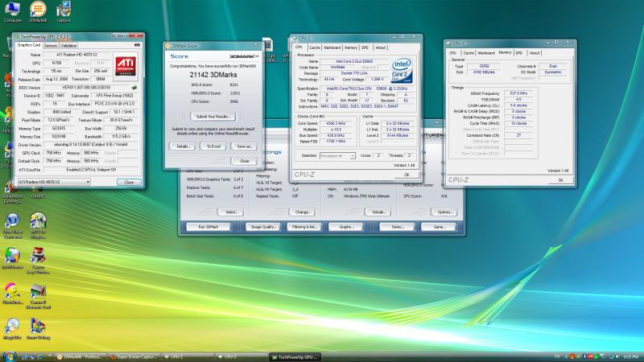644x362 pixels.
Task: Click the Save as button in 3DMark Score
Action: click(245, 146)
